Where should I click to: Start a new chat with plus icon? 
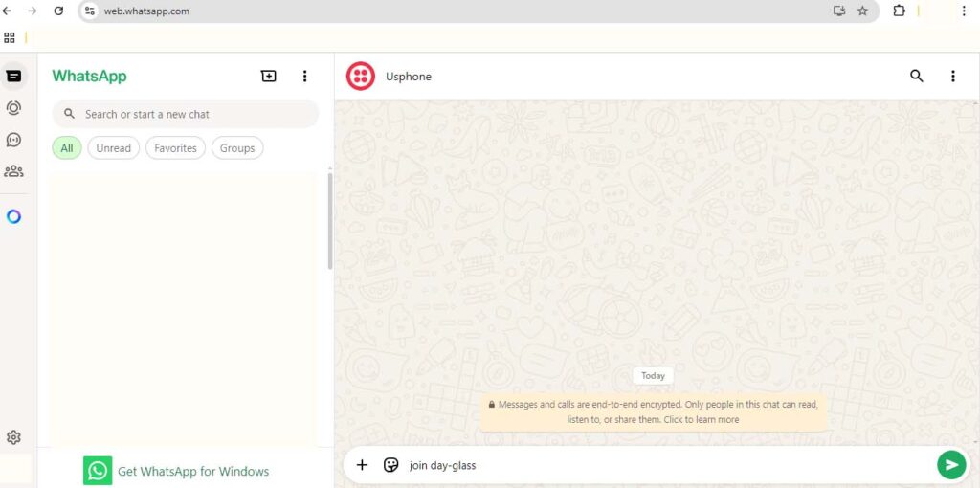coord(268,77)
